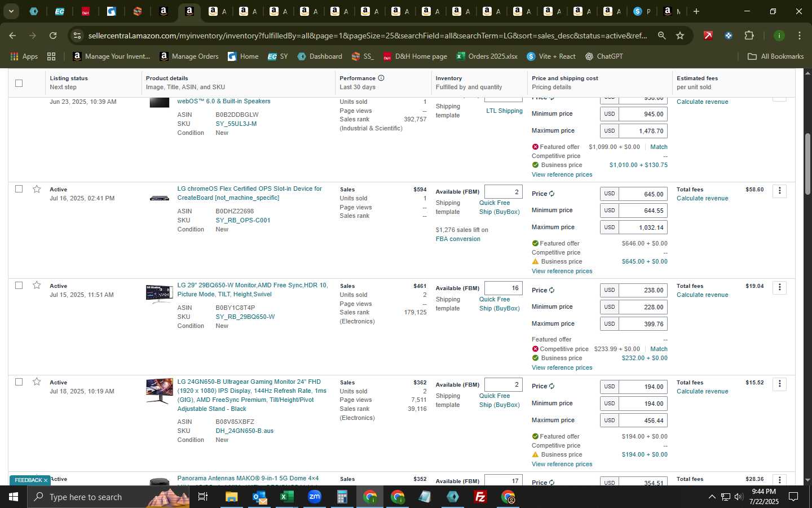The height and width of the screenshot is (508, 812).
Task: Click LTL Shipping template link
Action: pyautogui.click(x=504, y=111)
